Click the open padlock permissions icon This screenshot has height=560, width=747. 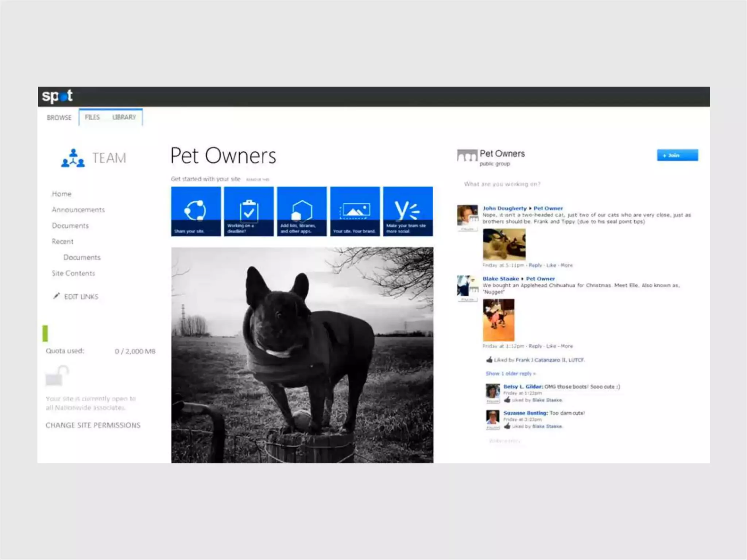point(57,376)
